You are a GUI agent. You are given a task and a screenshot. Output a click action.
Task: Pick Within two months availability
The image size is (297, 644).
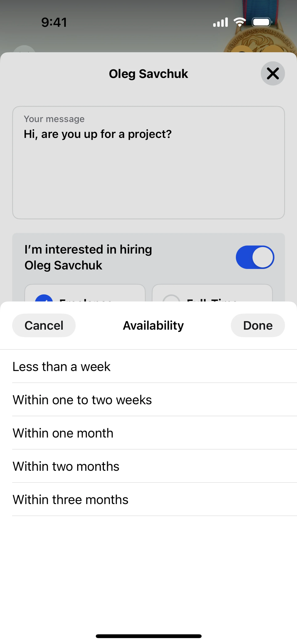point(66,466)
